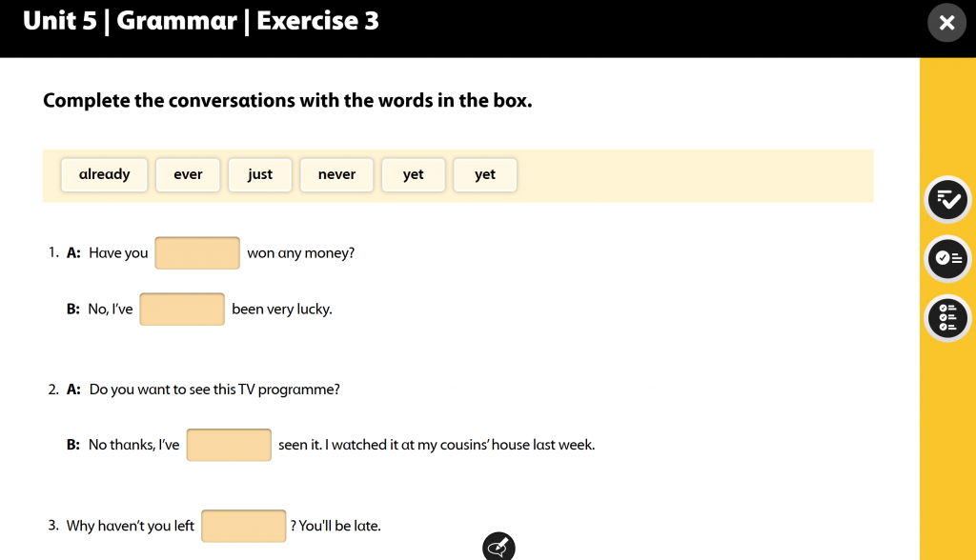976x560 pixels.
Task: Click the show all answers list icon
Action: pos(947,317)
